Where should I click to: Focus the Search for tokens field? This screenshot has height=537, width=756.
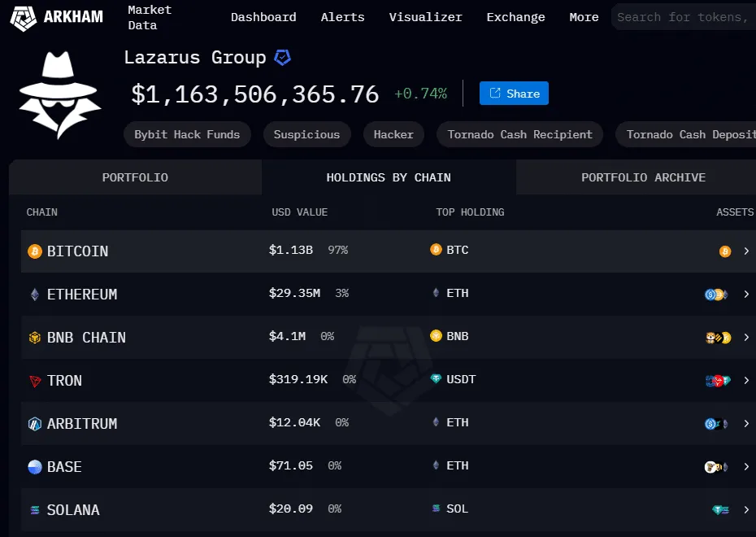click(684, 17)
